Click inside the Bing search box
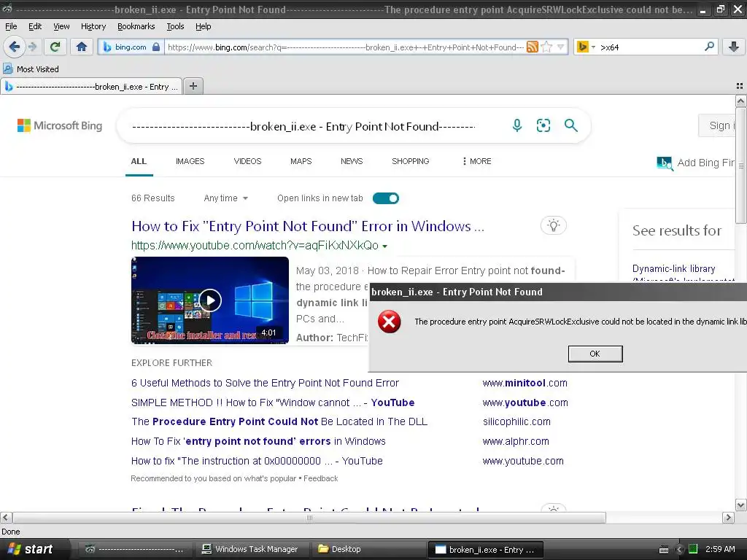 pos(305,126)
